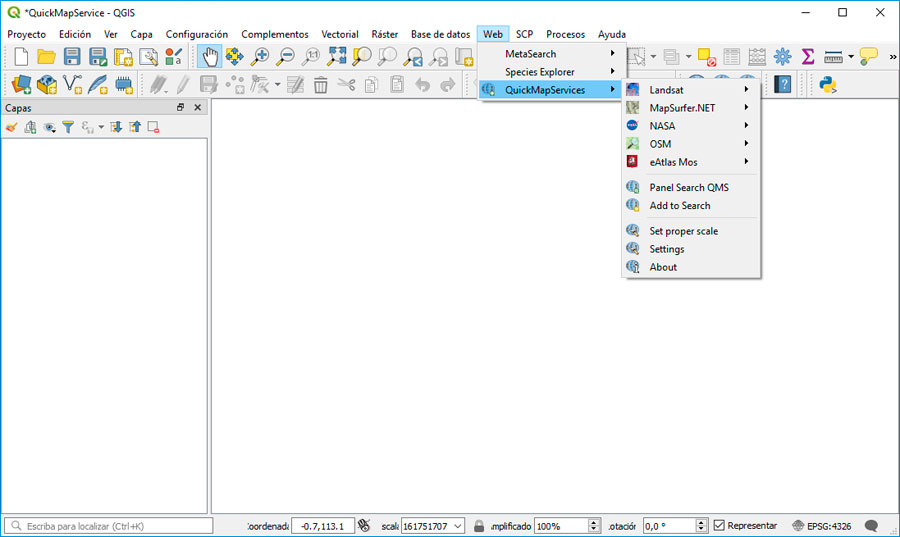Select the Pan Map hand tool
This screenshot has height=537, width=900.
[x=210, y=57]
